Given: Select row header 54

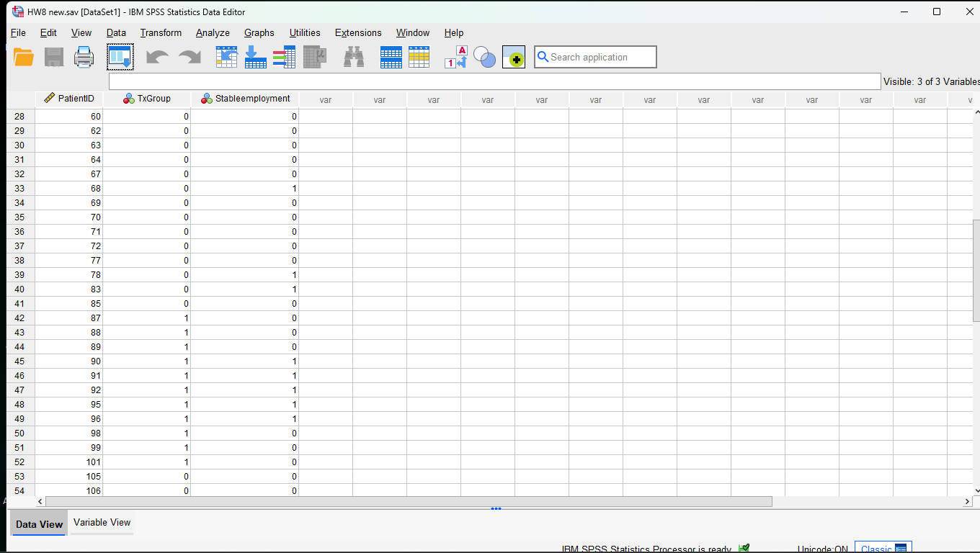Looking at the screenshot, I should pos(20,491).
